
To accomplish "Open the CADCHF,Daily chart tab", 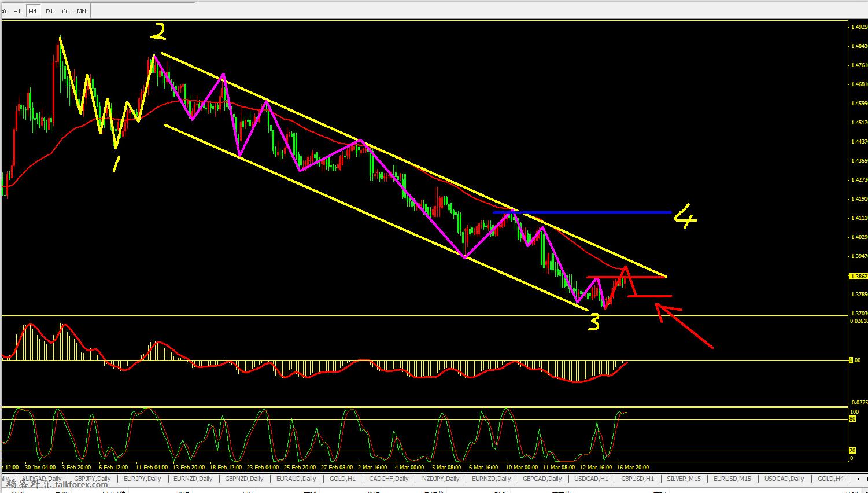I will 389,479.
